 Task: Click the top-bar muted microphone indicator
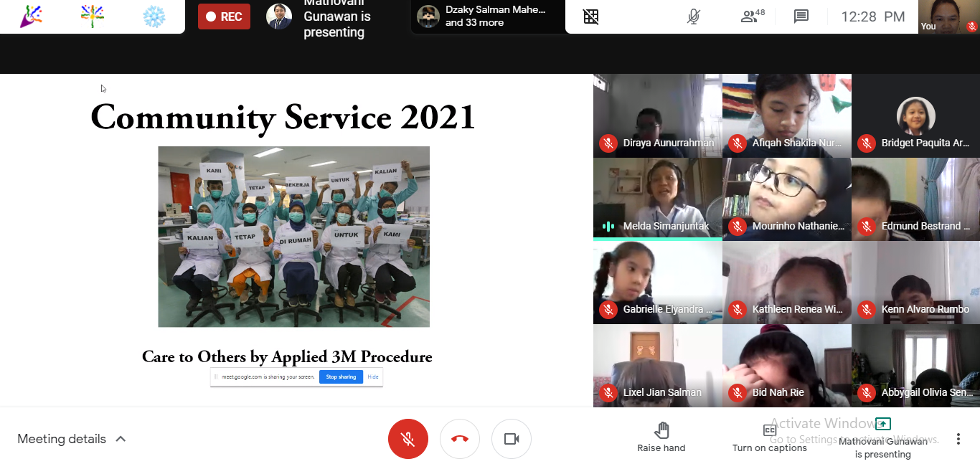click(x=693, y=16)
